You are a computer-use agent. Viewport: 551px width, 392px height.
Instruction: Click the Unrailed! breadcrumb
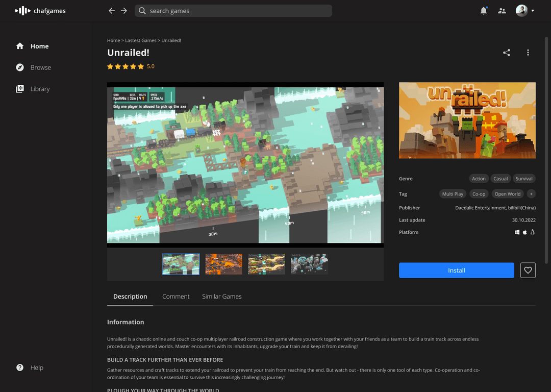coord(171,40)
